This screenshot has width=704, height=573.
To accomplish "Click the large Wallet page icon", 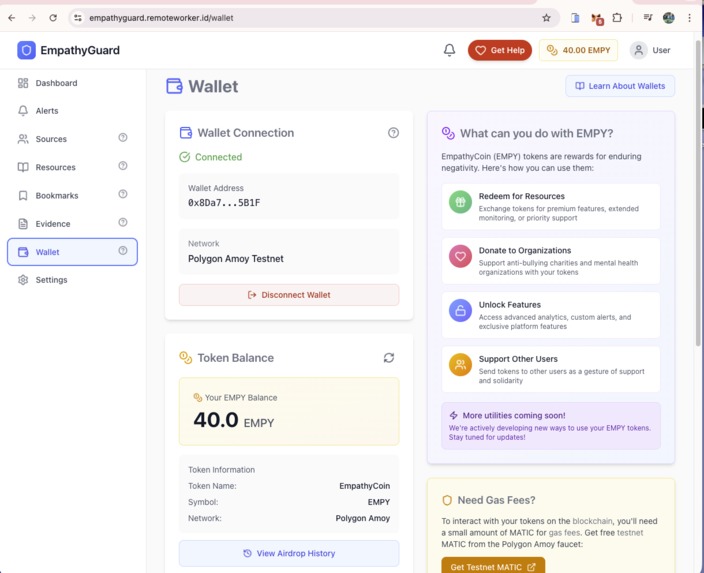I will (174, 86).
